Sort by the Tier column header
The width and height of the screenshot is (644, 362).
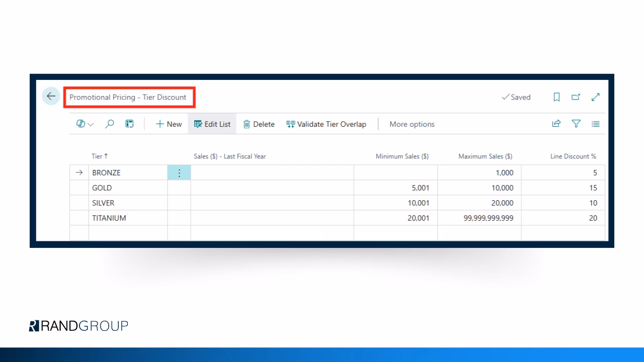click(100, 156)
